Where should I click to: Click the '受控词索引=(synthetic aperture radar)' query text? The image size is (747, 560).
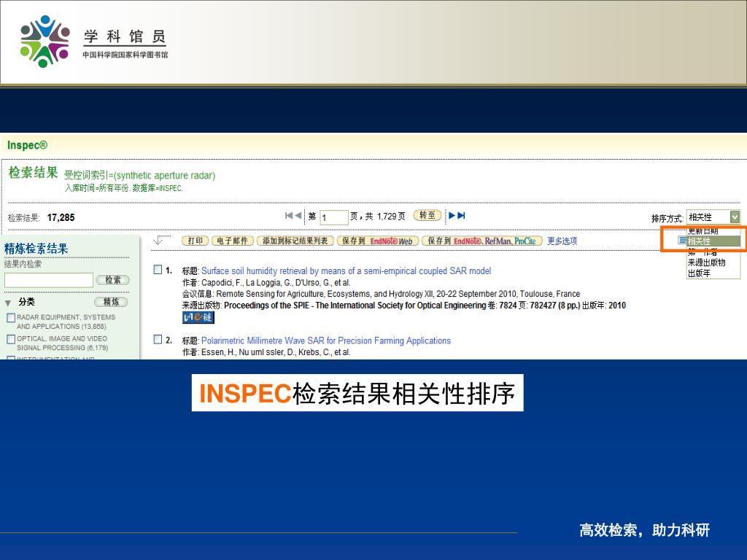point(139,175)
